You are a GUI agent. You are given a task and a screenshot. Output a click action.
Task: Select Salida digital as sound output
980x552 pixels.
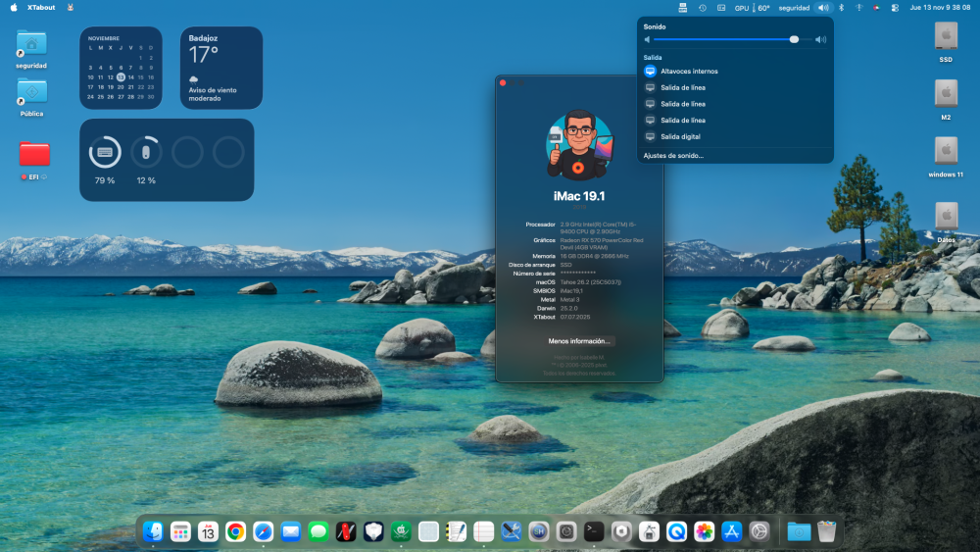pyautogui.click(x=735, y=136)
